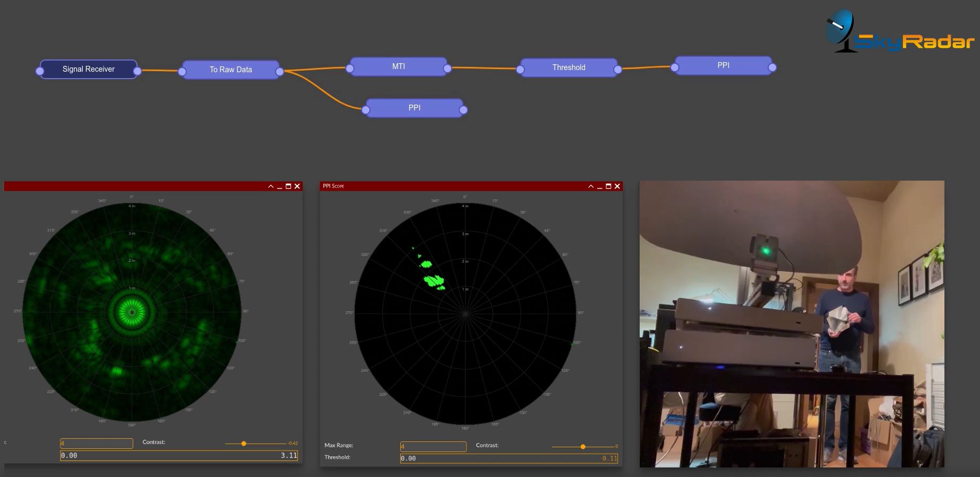Maximize the PPI Scope window
The image size is (980, 477).
pyautogui.click(x=608, y=186)
